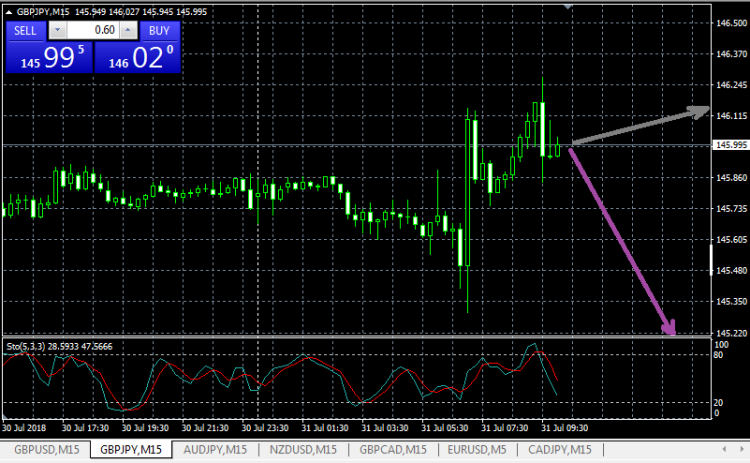Image resolution: width=750 pixels, height=463 pixels.
Task: Switch to the CADJPY,M15 chart tab
Action: pos(560,450)
